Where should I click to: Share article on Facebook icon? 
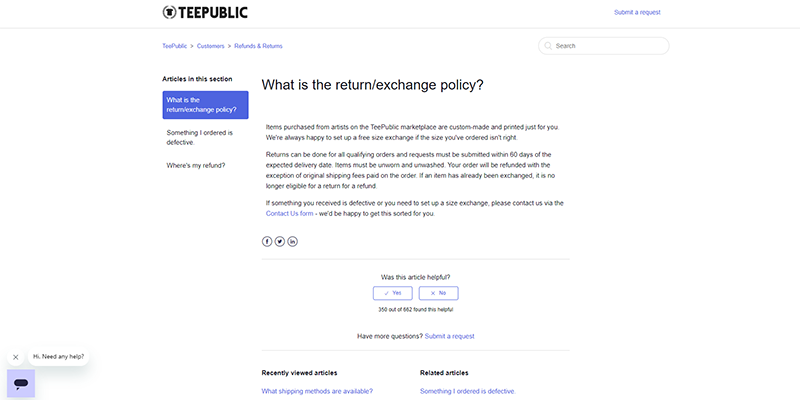pyautogui.click(x=267, y=241)
